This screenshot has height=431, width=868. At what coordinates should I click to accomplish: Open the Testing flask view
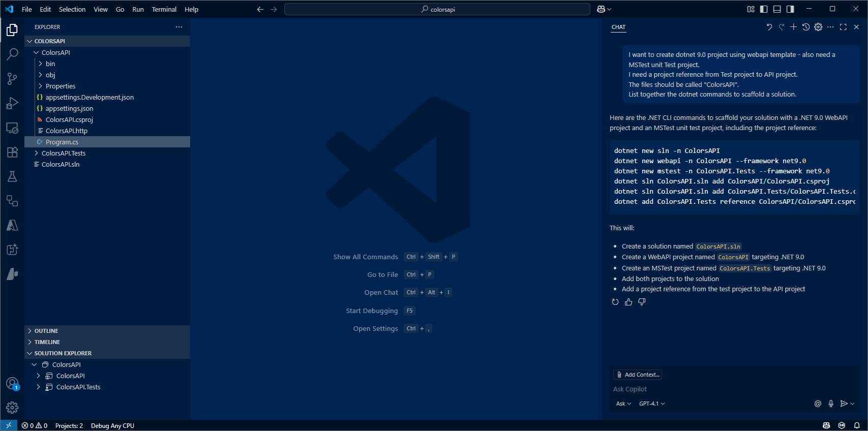(x=12, y=176)
